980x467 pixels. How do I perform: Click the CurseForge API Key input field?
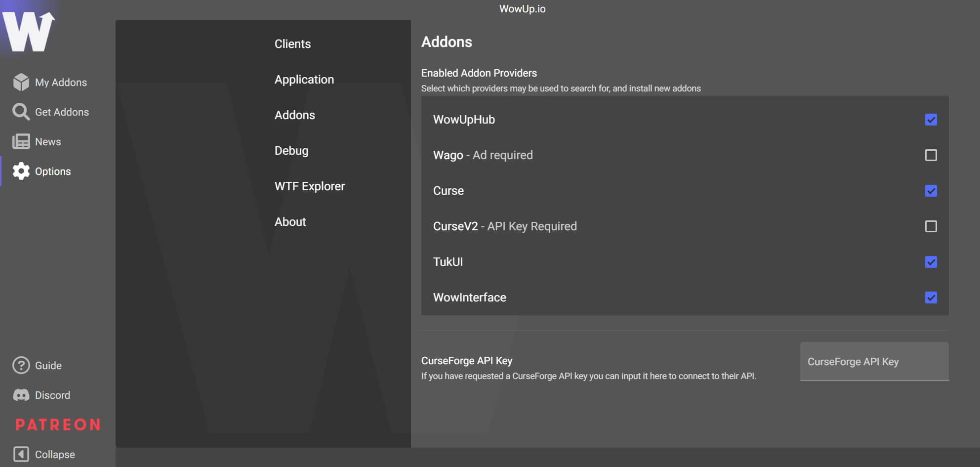pos(874,361)
